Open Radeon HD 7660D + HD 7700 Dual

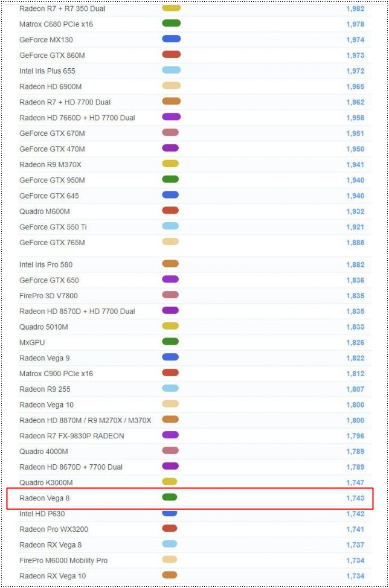pyautogui.click(x=77, y=118)
